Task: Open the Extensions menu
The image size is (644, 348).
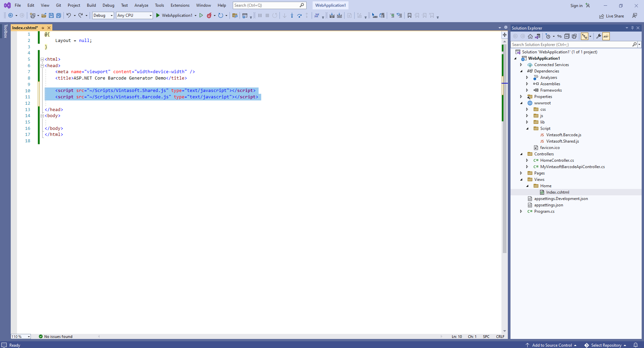Action: pos(180,5)
